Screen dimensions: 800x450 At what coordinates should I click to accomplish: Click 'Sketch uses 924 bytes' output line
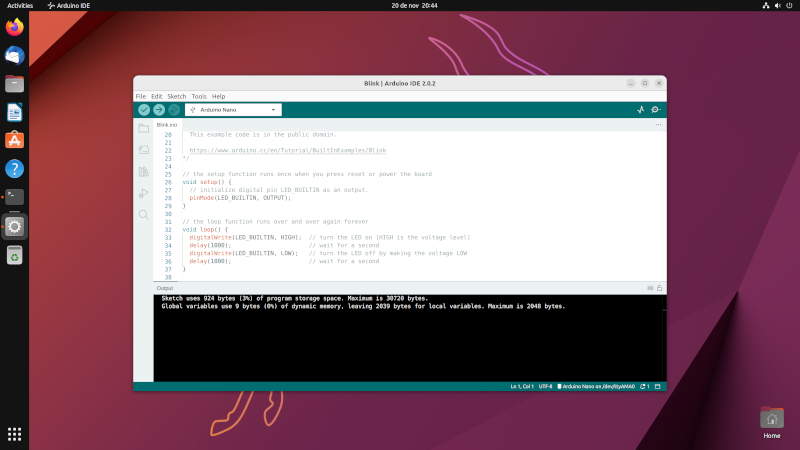[x=295, y=298]
